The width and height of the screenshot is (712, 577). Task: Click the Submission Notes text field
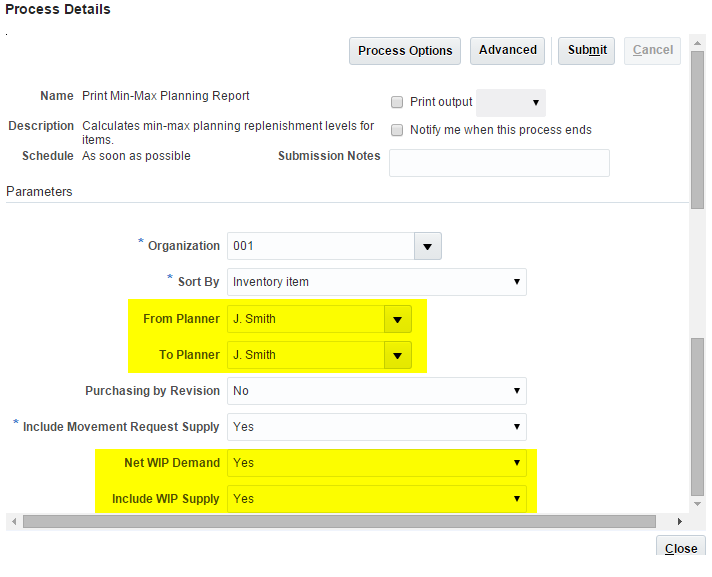pos(499,163)
